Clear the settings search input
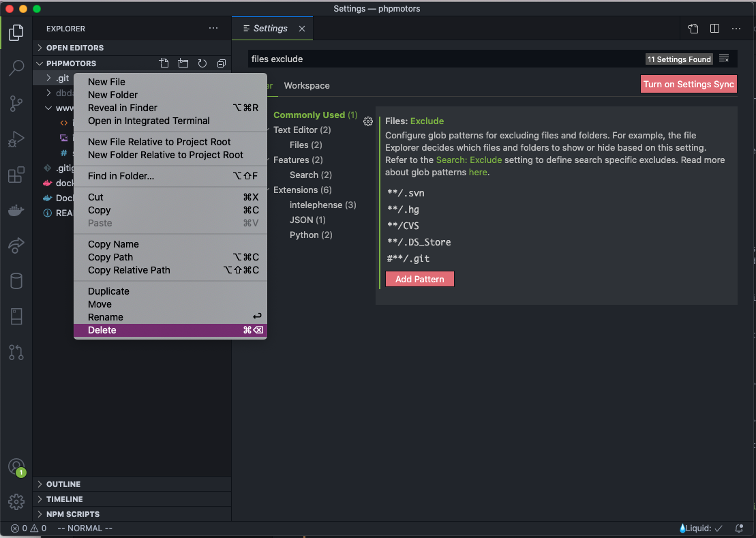Image resolution: width=756 pixels, height=538 pixels. tap(724, 59)
